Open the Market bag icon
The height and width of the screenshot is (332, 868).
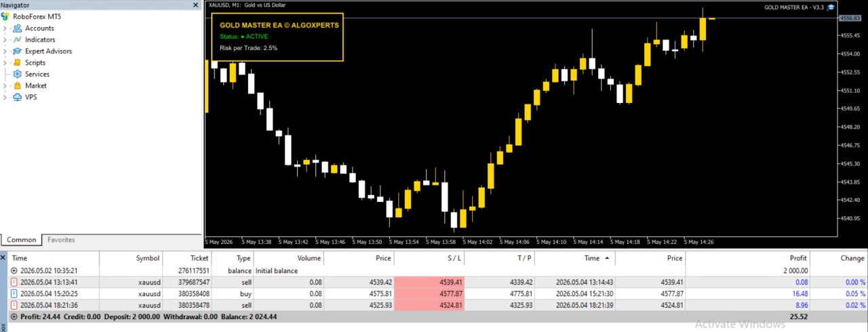pyautogui.click(x=18, y=86)
